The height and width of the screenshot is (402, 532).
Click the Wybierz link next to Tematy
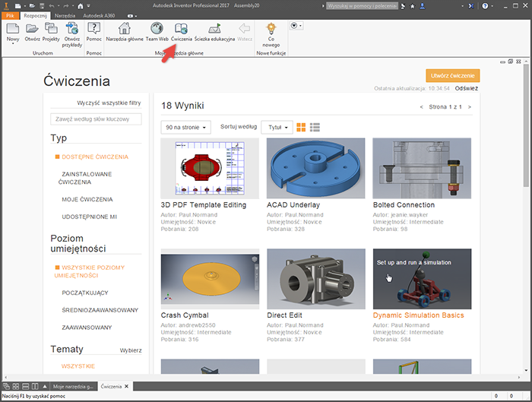tap(131, 350)
